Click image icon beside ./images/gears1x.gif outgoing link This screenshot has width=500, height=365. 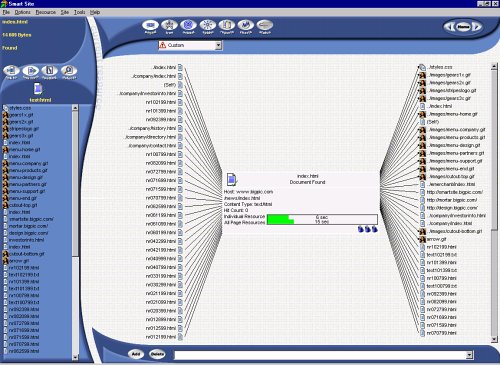422,75
